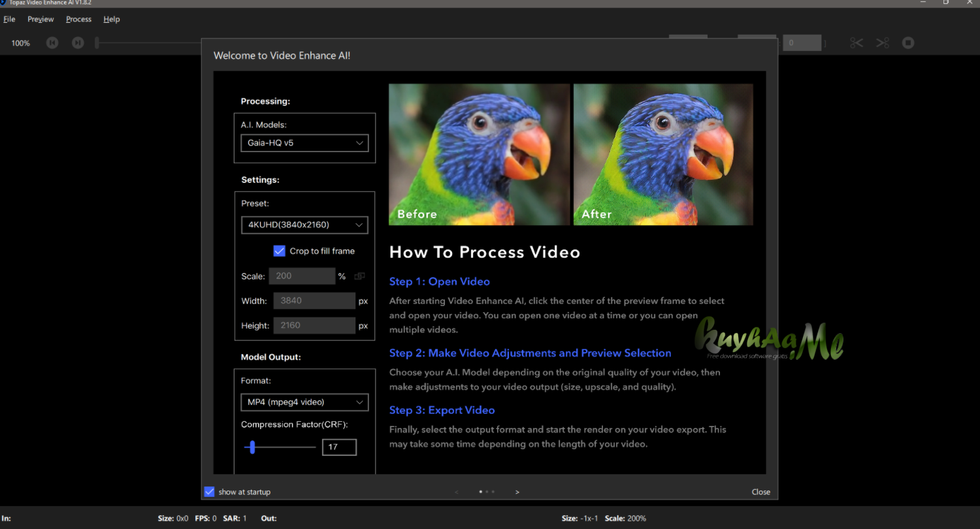Screen dimensions: 980x529
Task: Click the Topaz app logo in title bar
Action: (x=3, y=3)
